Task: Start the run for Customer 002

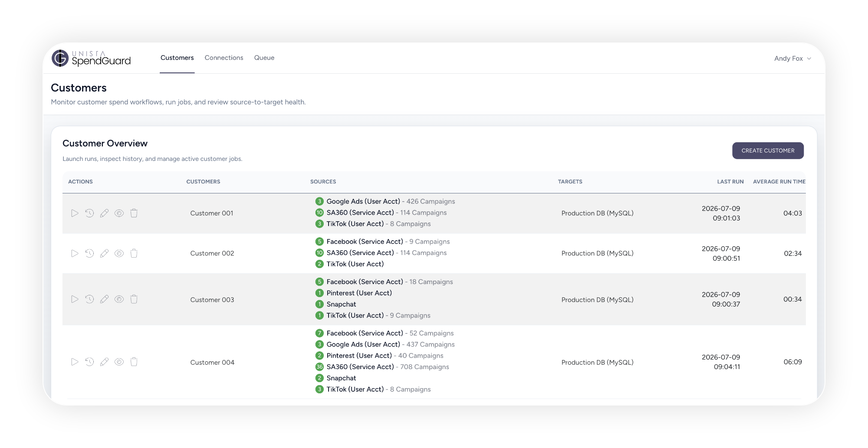Action: (x=75, y=253)
